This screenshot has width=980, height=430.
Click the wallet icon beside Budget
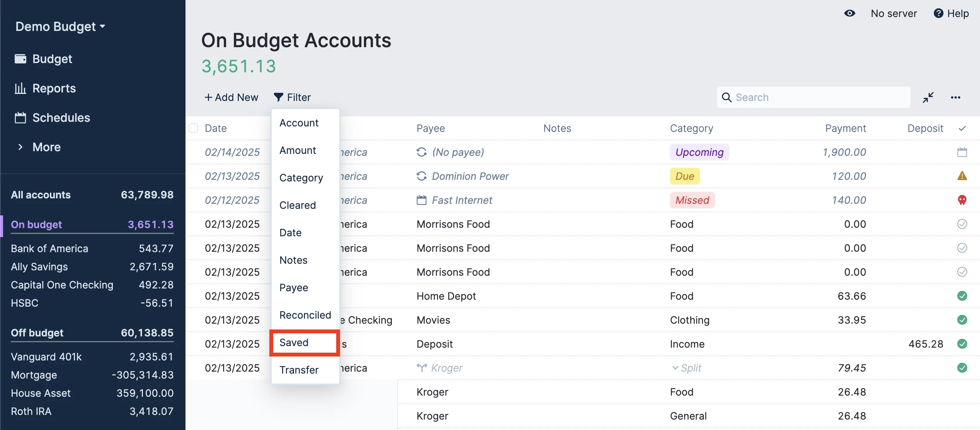click(x=20, y=59)
